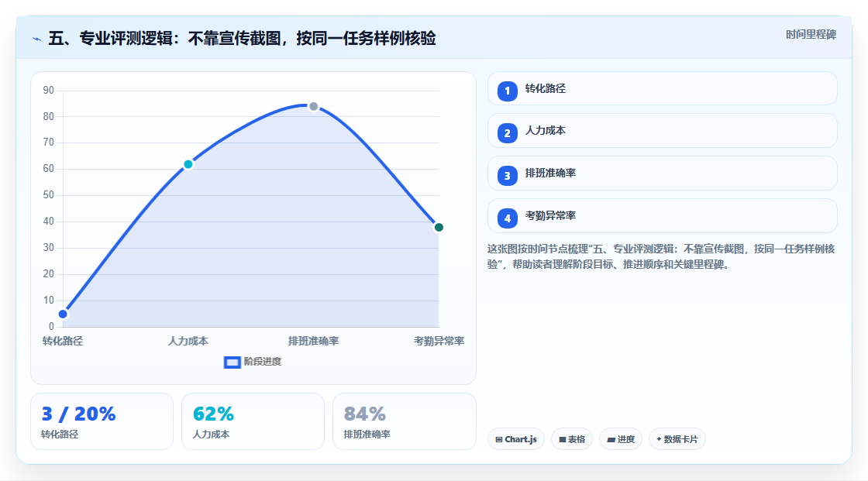This screenshot has width=868, height=481.
Task: Click the 数据卡片 tag chip
Action: pos(677,439)
